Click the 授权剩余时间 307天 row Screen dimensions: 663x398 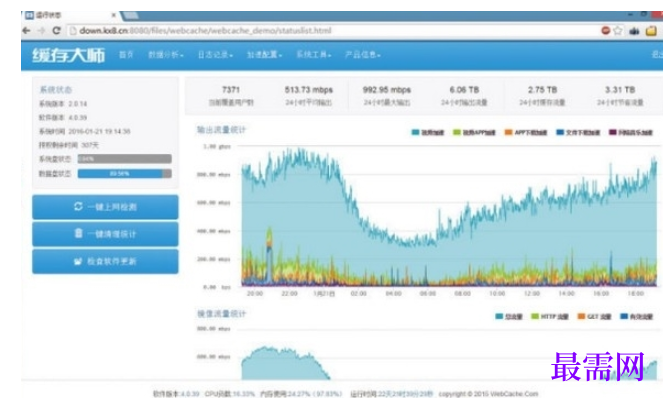(68, 145)
